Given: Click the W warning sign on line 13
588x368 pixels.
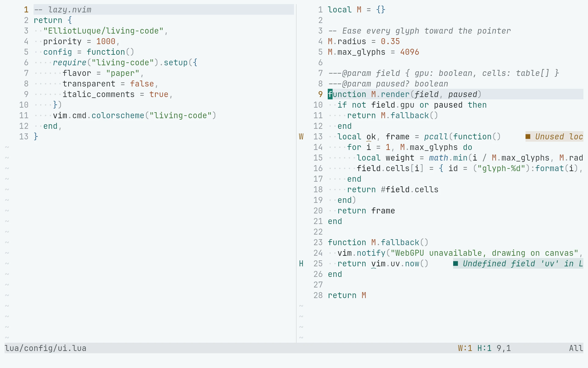Looking at the screenshot, I should click(301, 137).
